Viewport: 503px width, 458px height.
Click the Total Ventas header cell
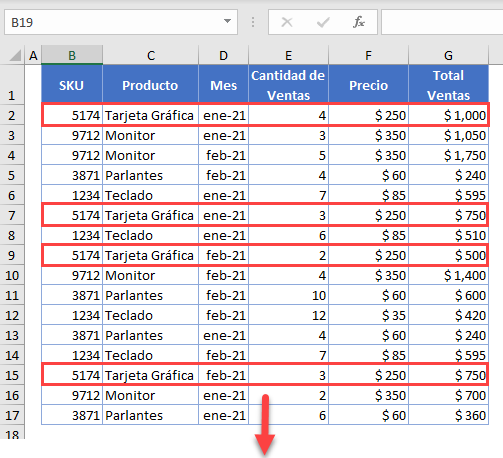pos(448,84)
